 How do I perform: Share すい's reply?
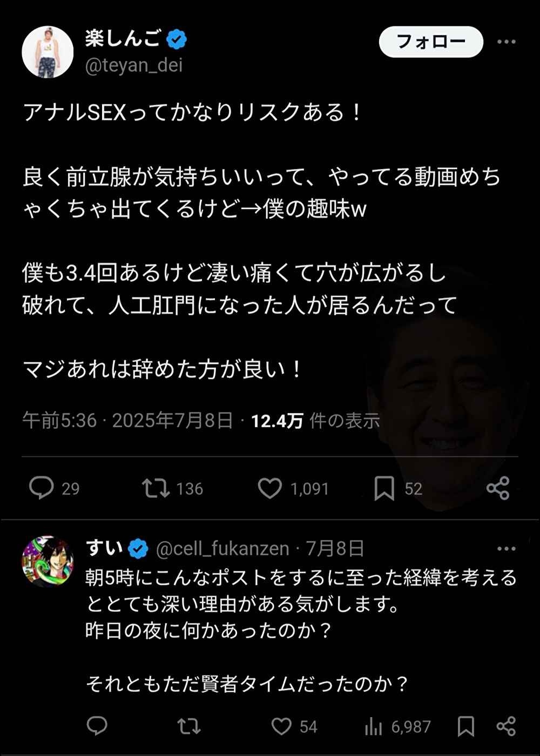point(506,726)
